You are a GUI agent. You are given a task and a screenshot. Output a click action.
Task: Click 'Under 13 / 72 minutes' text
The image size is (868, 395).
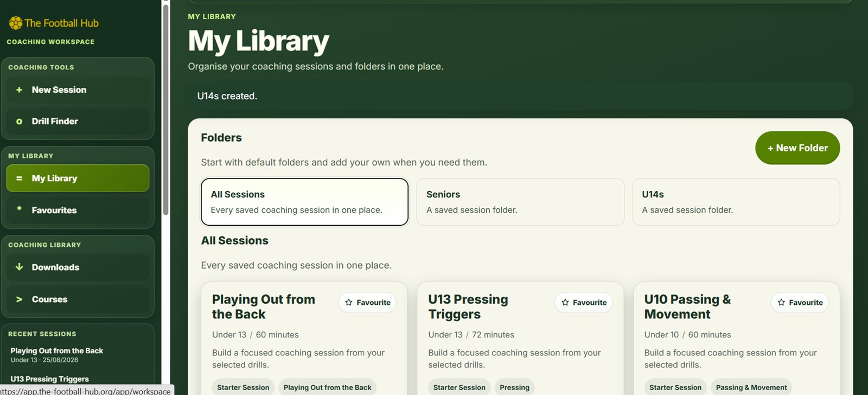tap(471, 335)
